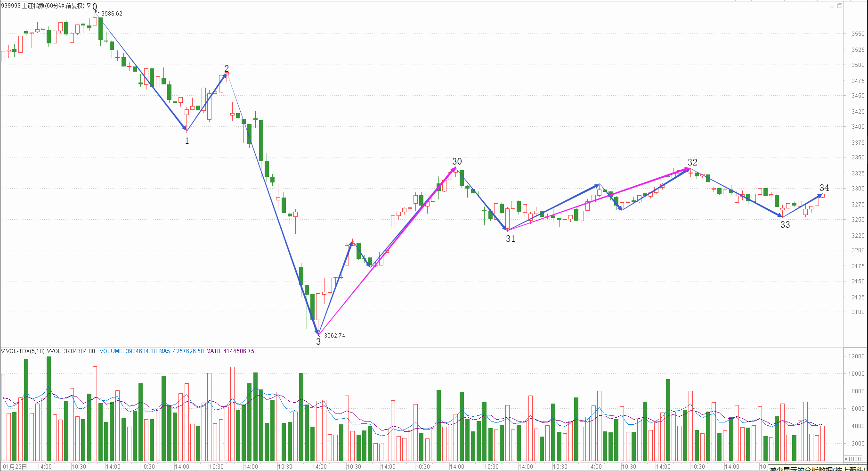Click the X1000 volume unit box
This screenshot has height=471, width=868.
[x=853, y=459]
